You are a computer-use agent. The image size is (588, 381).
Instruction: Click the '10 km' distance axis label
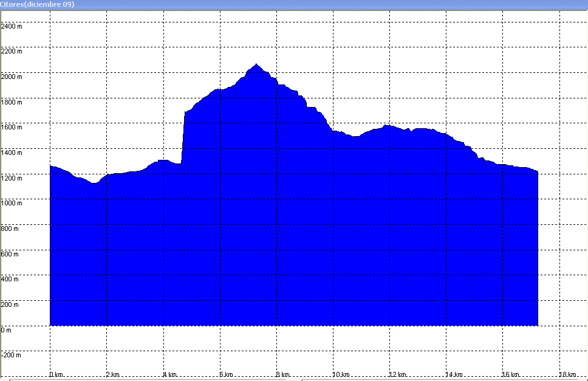(341, 374)
